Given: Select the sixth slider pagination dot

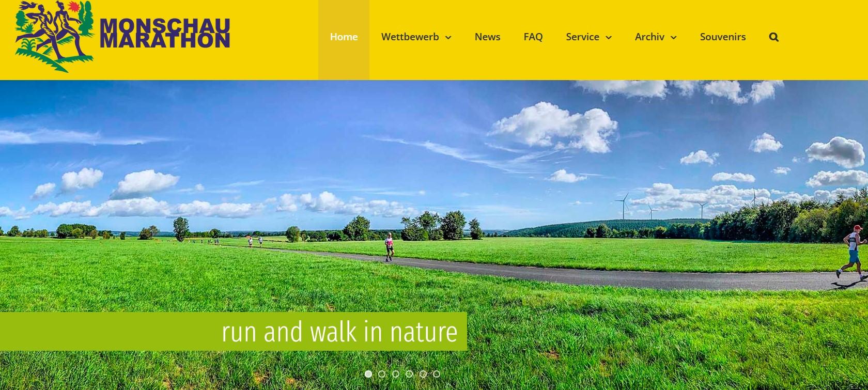Looking at the screenshot, I should click(437, 374).
